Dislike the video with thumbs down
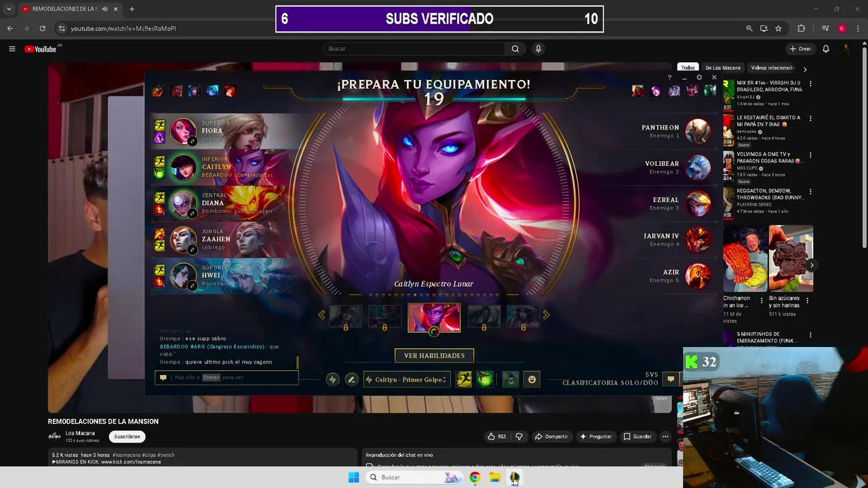 [519, 436]
